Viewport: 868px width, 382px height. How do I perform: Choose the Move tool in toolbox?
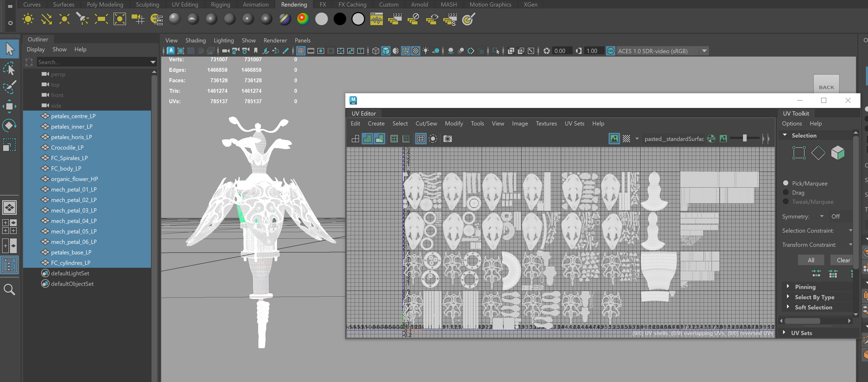click(10, 106)
